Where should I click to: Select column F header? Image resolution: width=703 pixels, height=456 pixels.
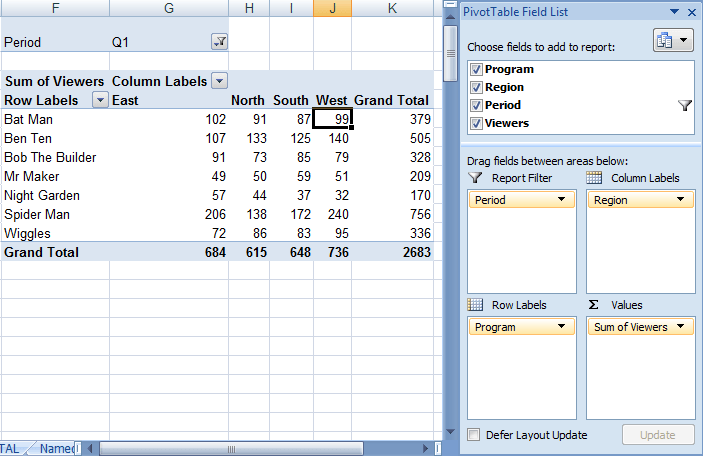pyautogui.click(x=55, y=8)
